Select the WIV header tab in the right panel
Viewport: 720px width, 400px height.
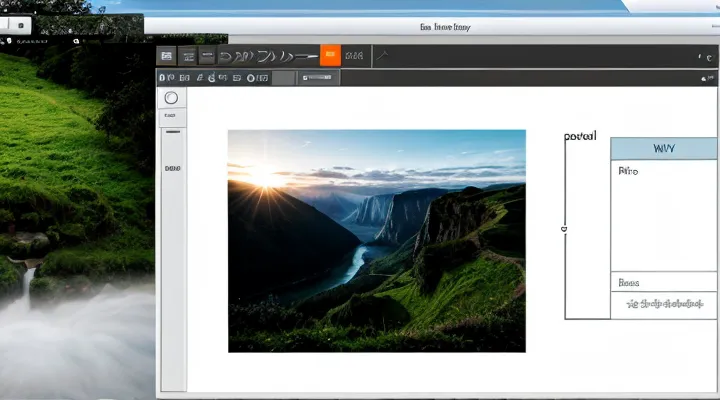(663, 148)
